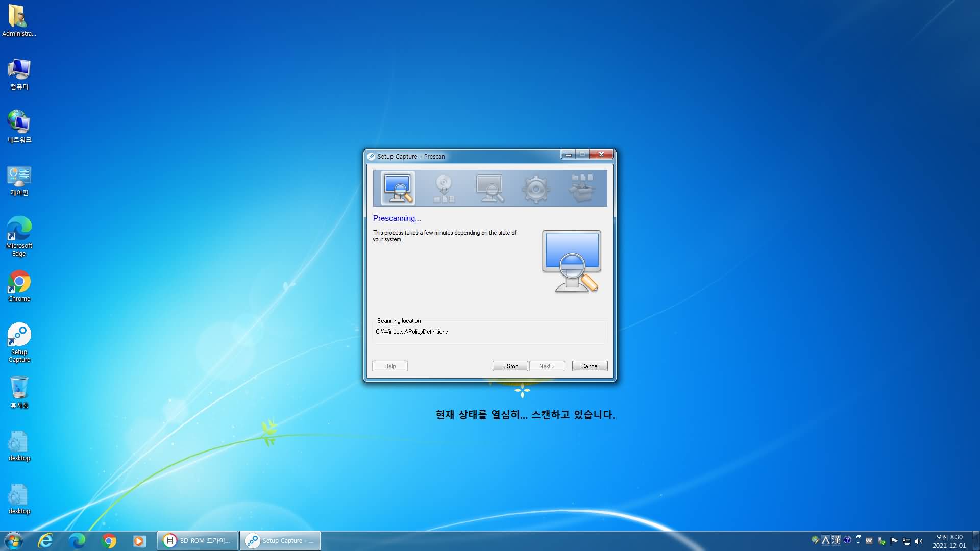Click the 'Scanning location' group label
The height and width of the screenshot is (551, 980).
click(399, 321)
